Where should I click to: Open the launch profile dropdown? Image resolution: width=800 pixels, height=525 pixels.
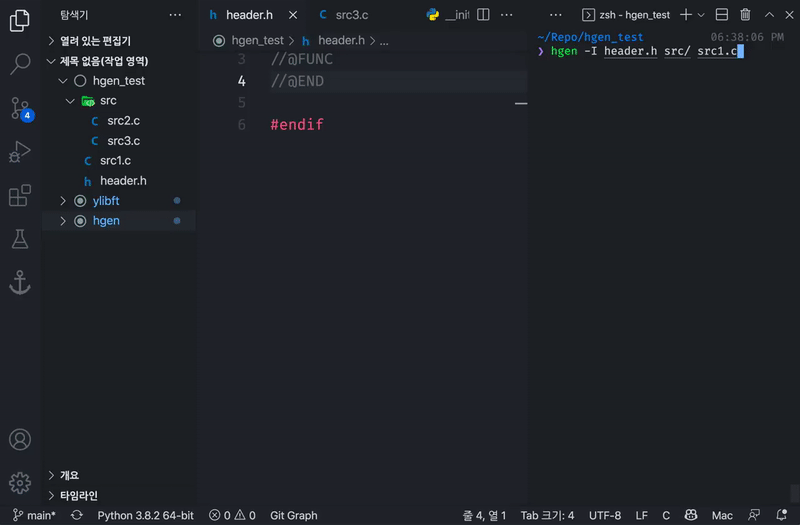(701, 15)
